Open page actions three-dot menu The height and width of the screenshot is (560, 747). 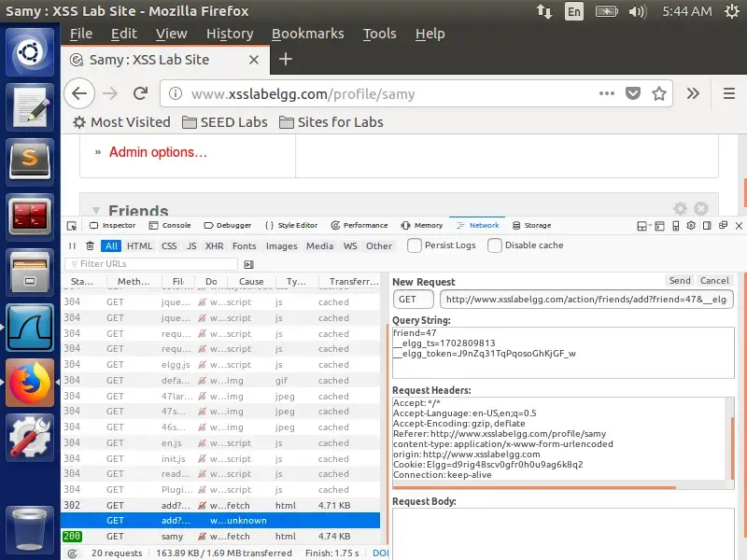[606, 93]
